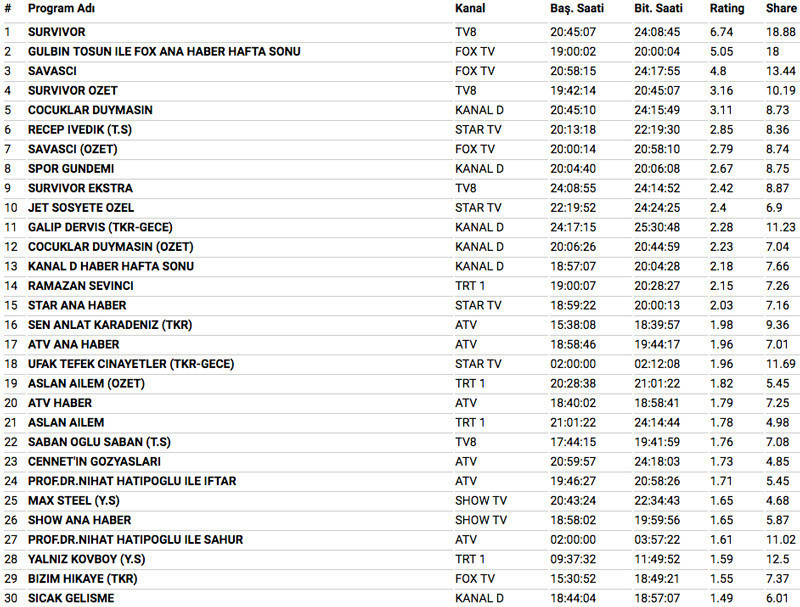The width and height of the screenshot is (800, 607).
Task: Click the Program Adı column header
Action: (x=62, y=9)
